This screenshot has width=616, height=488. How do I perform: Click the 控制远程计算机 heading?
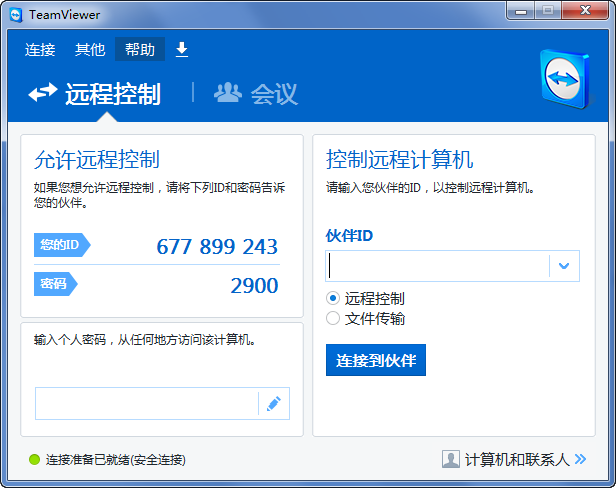[x=400, y=160]
